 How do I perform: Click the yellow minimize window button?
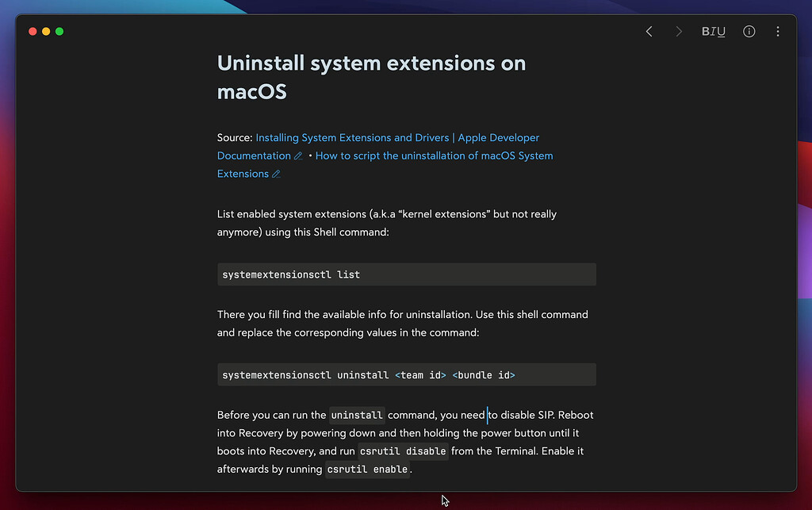45,30
